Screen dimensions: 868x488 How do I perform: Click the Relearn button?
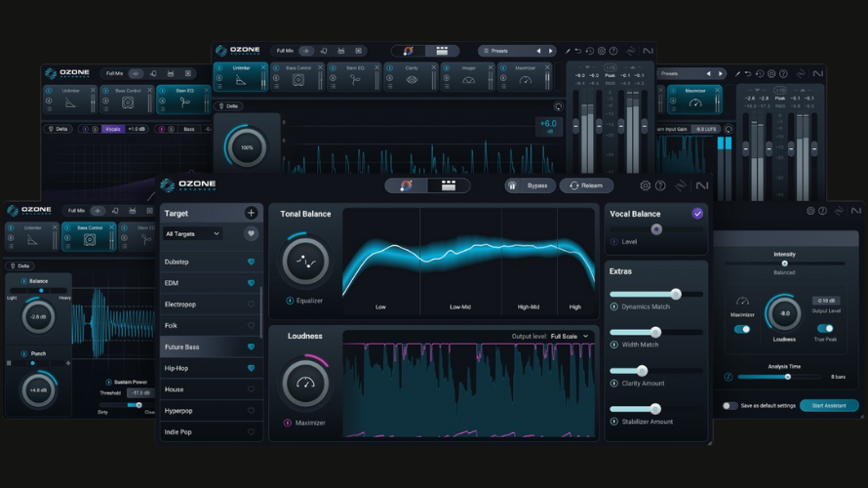click(586, 185)
